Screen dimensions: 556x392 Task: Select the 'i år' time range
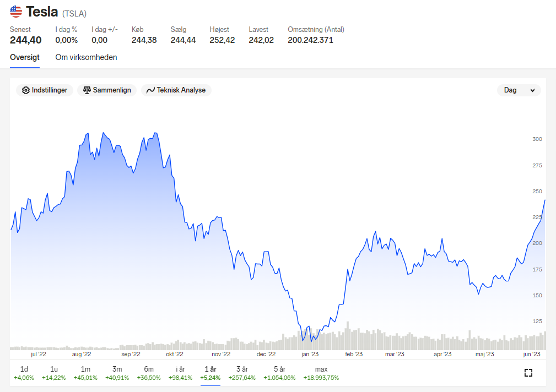pyautogui.click(x=181, y=373)
